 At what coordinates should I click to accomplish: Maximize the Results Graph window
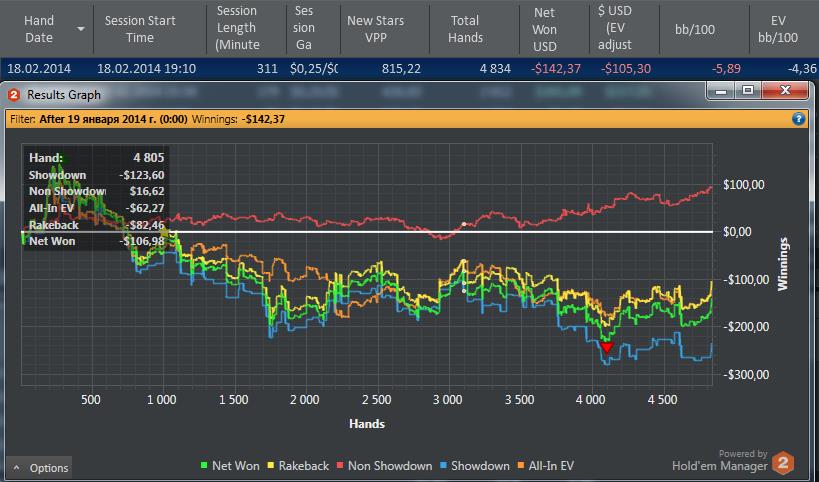[x=747, y=90]
